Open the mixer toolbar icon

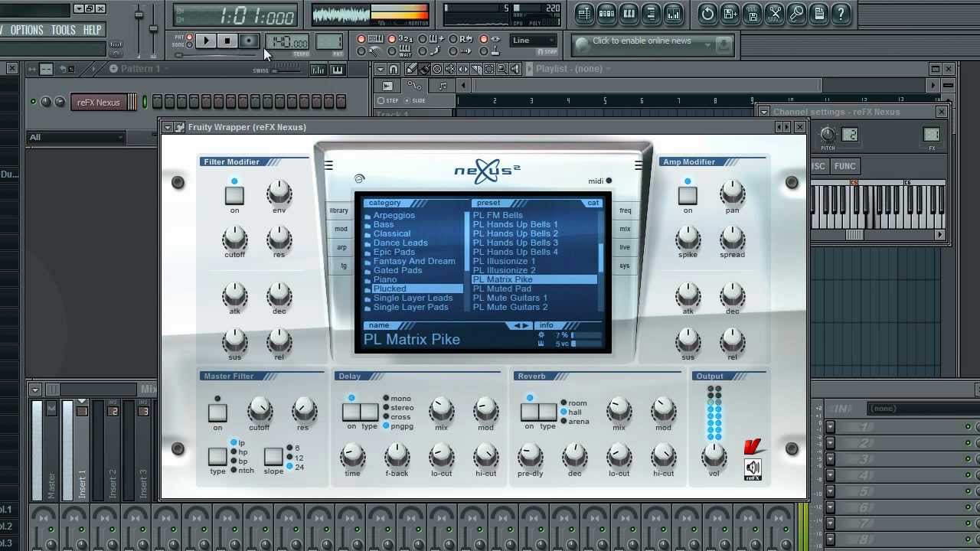point(673,13)
